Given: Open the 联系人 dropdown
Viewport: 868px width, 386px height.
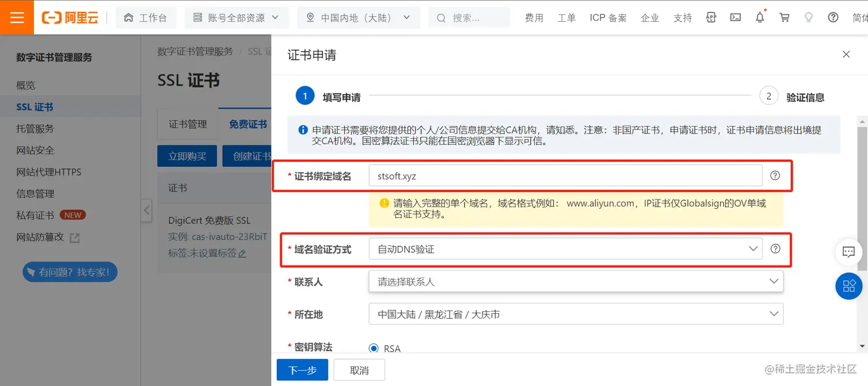Looking at the screenshot, I should (x=576, y=282).
